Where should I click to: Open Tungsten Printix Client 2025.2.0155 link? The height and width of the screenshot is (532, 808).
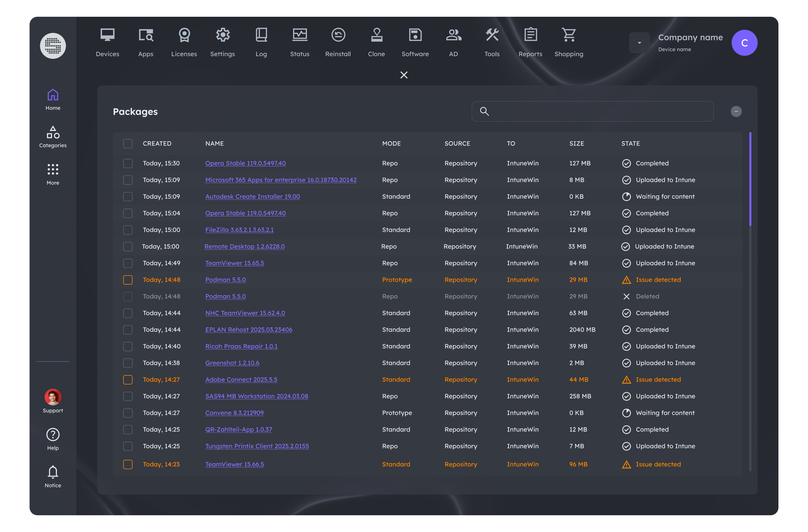pyautogui.click(x=257, y=446)
